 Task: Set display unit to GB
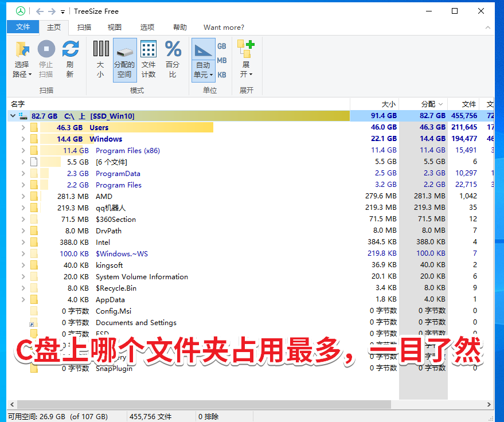coord(222,46)
